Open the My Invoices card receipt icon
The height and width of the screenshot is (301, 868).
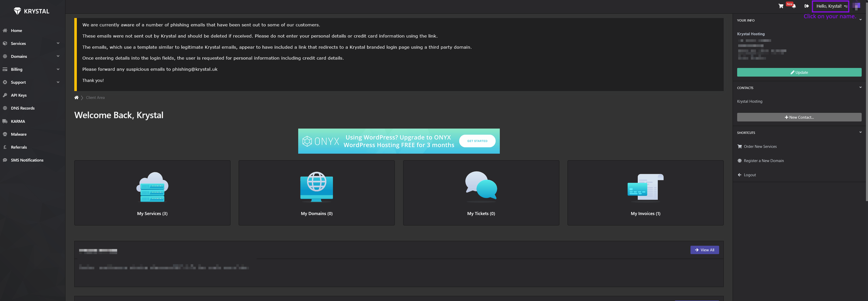click(x=646, y=188)
